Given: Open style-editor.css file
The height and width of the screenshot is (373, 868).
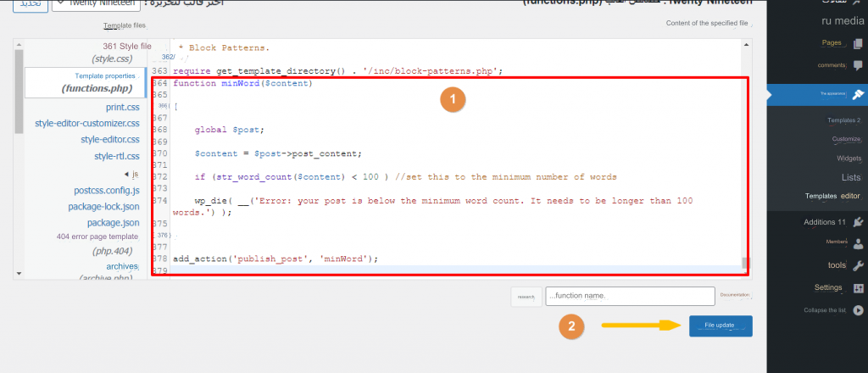Looking at the screenshot, I should point(109,140).
